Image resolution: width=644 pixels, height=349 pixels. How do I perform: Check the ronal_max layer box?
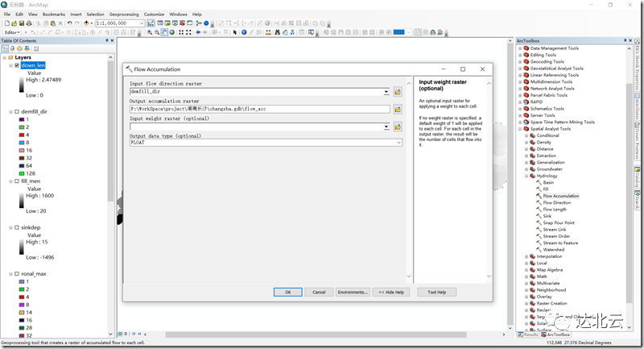17,274
